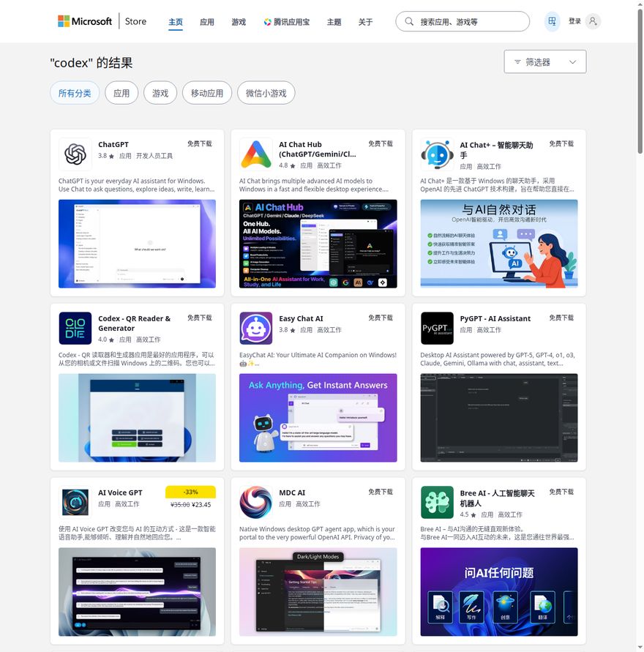Screen dimensions: 644x652
Task: Click the Tencent 腾讯应用宝 logo icon
Action: tap(267, 22)
